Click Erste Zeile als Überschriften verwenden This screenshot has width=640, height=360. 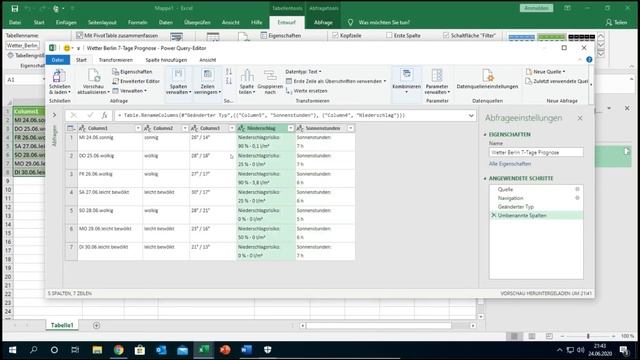pyautogui.click(x=336, y=81)
